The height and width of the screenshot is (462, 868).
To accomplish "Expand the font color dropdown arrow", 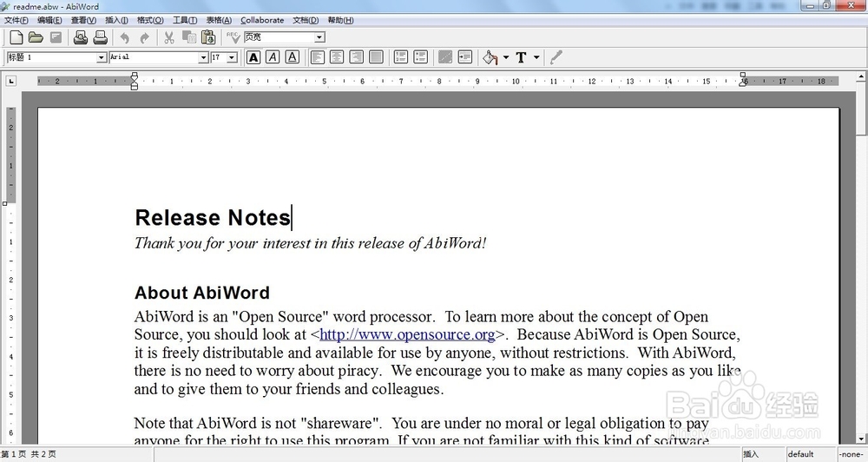I will pos(536,57).
